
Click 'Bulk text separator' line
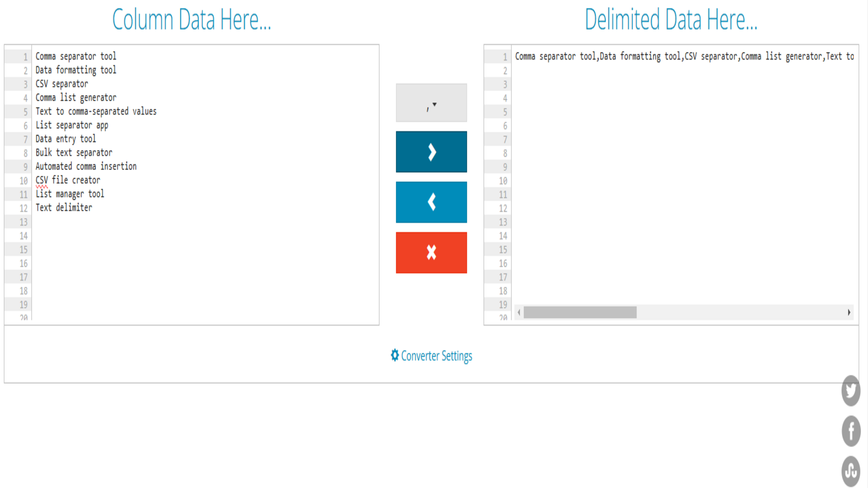[x=74, y=153]
